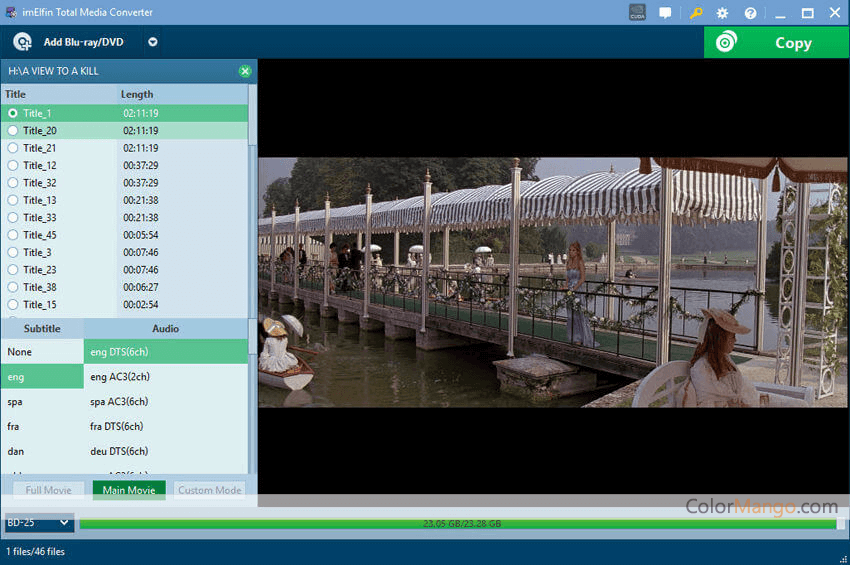This screenshot has width=850, height=565.
Task: Open the feedback speech bubble icon
Action: point(665,13)
